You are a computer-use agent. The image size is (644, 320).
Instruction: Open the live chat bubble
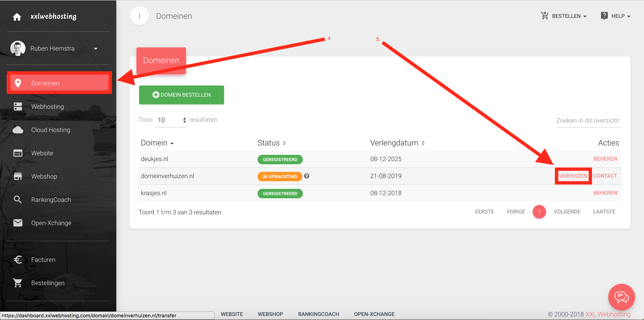pos(621,297)
